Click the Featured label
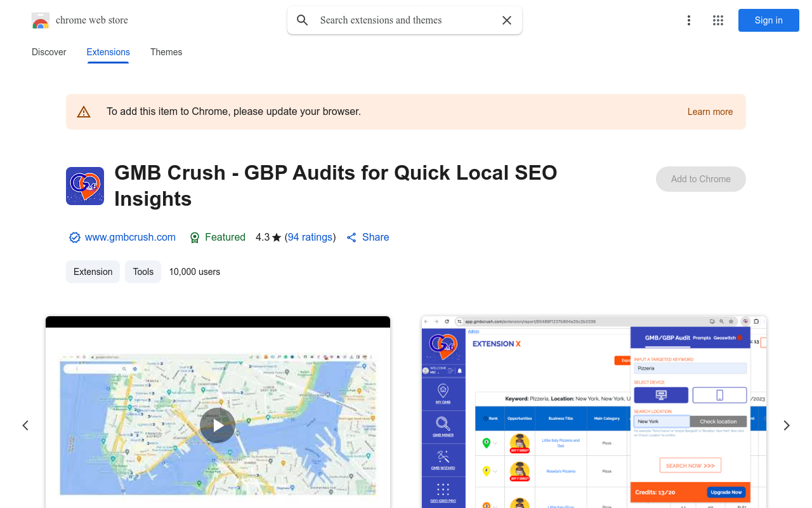 (x=225, y=237)
